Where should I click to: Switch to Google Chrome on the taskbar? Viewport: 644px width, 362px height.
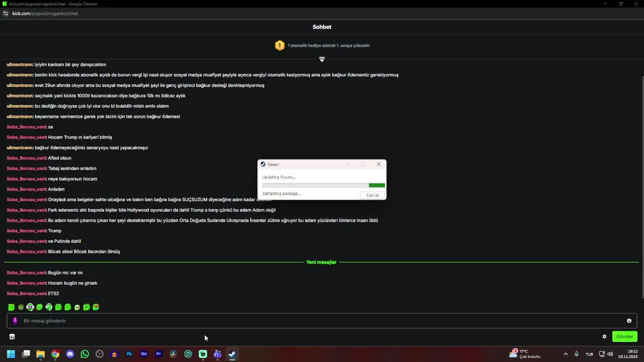[x=55, y=354]
